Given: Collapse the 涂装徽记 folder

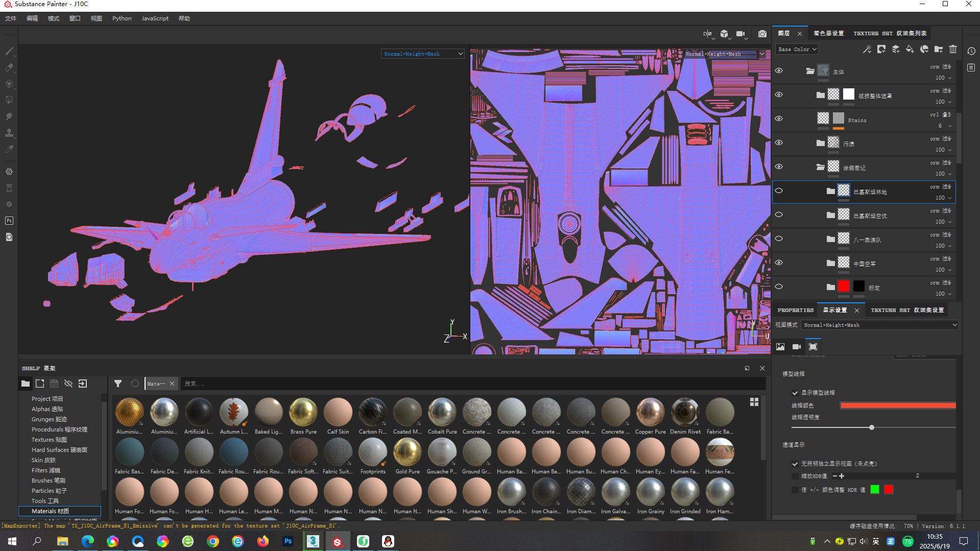Looking at the screenshot, I should [820, 167].
